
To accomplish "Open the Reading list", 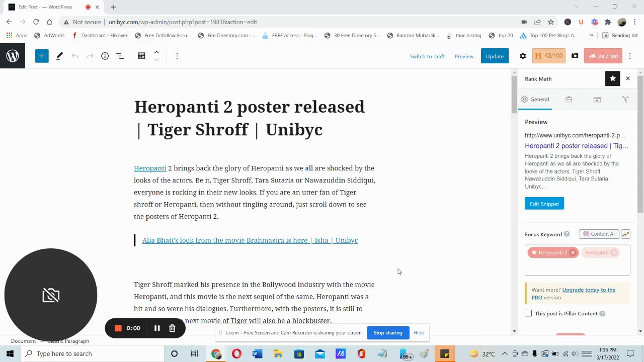I will (x=620, y=35).
